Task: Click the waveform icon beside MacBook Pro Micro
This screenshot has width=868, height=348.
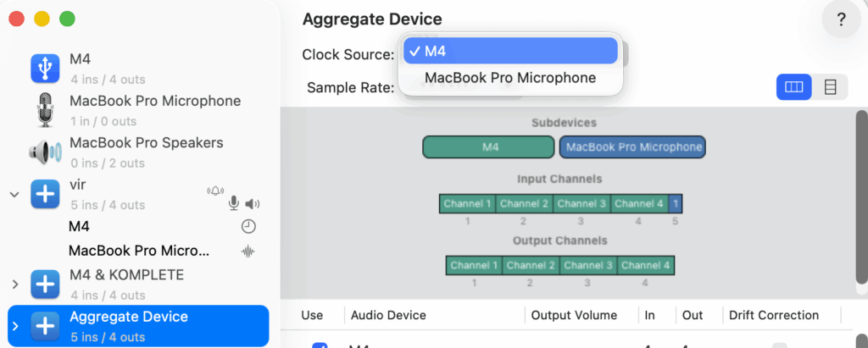Action: [248, 251]
